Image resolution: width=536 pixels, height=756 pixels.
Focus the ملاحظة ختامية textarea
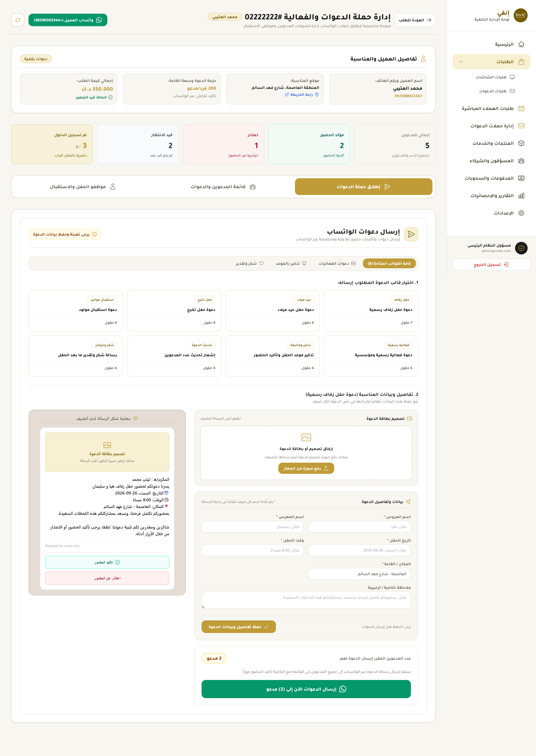306,600
